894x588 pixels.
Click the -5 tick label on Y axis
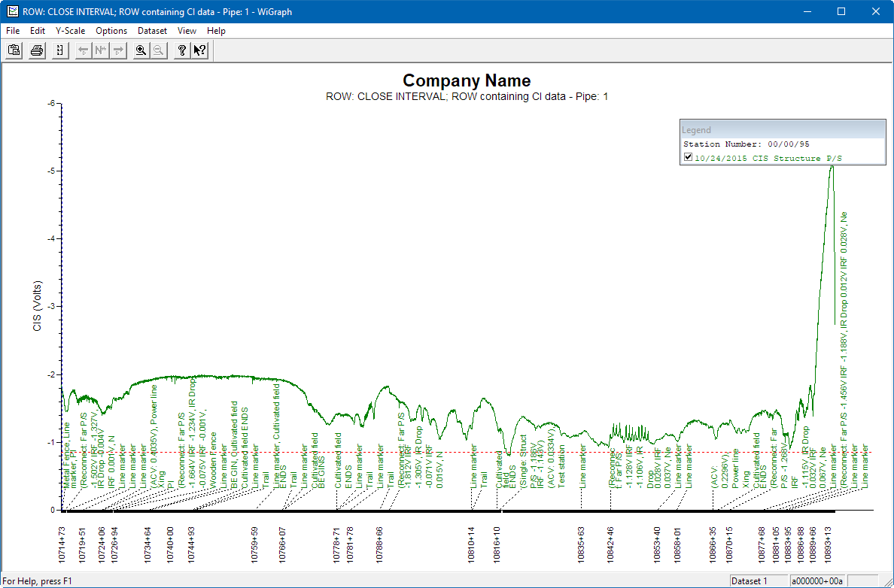(51, 171)
